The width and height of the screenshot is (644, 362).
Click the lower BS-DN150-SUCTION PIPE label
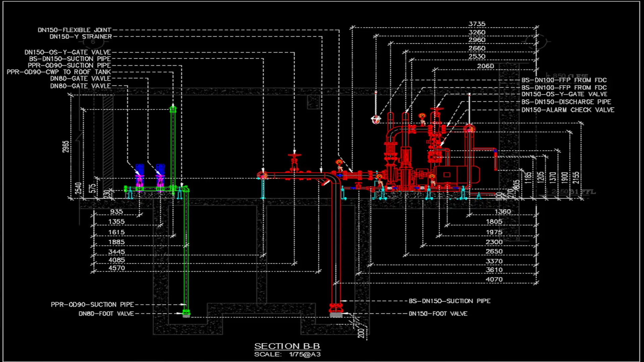pos(449,301)
